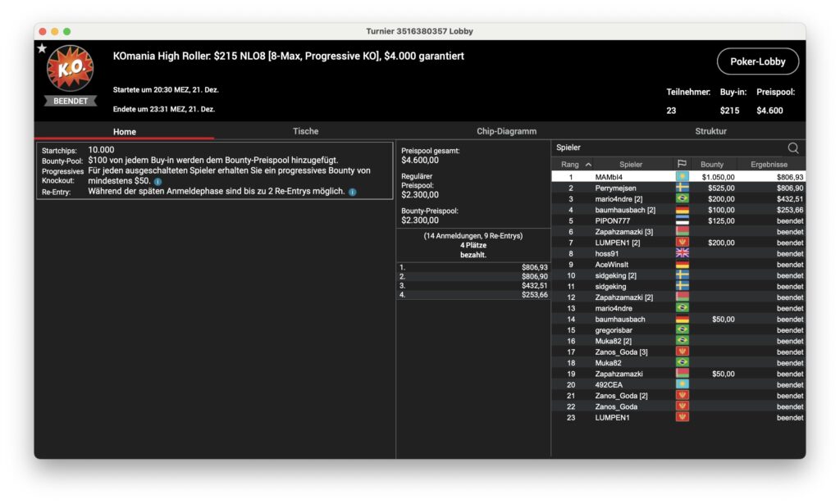Toggle the Rang column sort arrow
This screenshot has height=504, width=840.
(x=588, y=165)
